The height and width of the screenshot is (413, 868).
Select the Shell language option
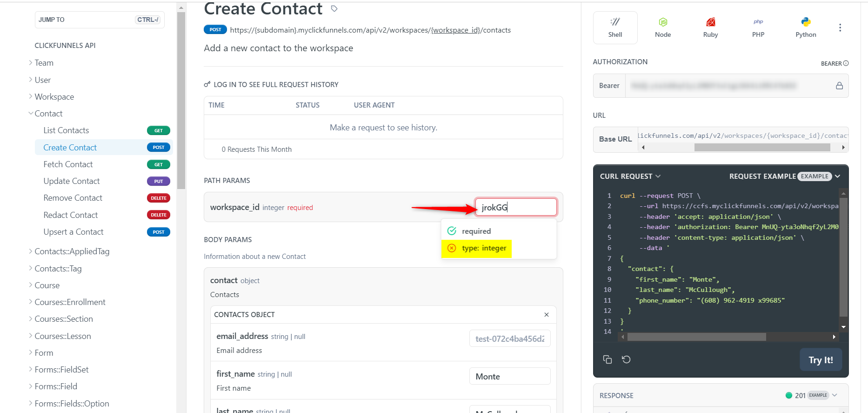615,28
